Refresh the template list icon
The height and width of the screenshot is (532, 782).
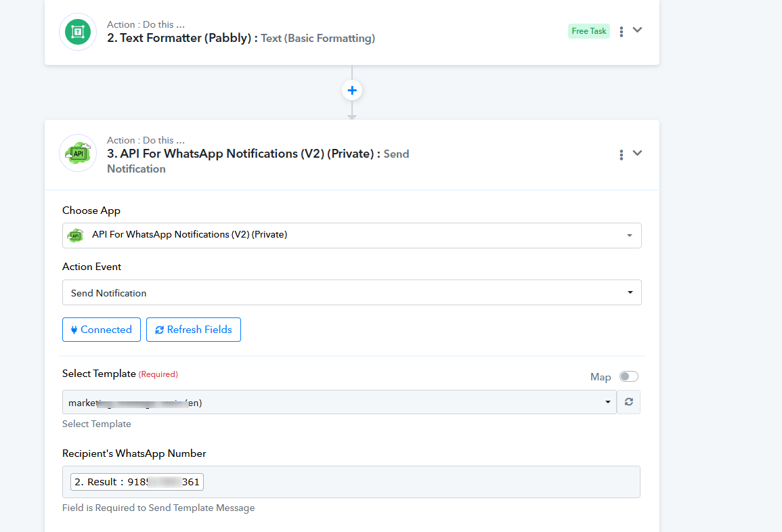click(x=629, y=402)
